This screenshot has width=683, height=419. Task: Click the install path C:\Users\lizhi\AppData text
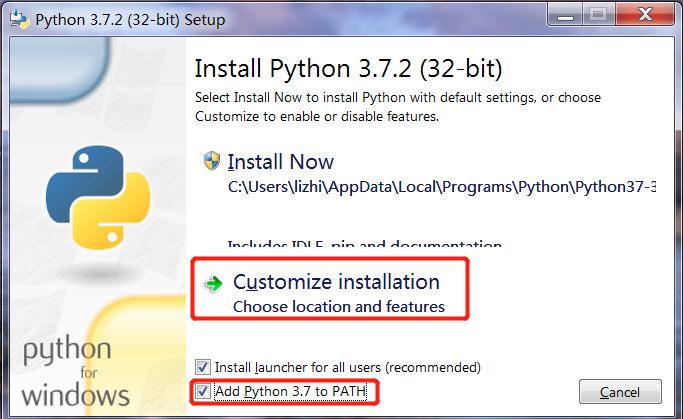[442, 187]
